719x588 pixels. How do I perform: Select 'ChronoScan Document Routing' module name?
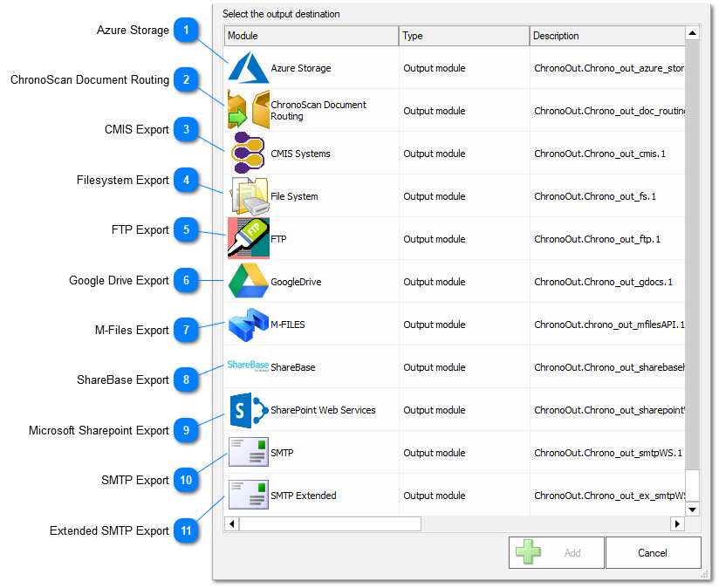tap(318, 110)
